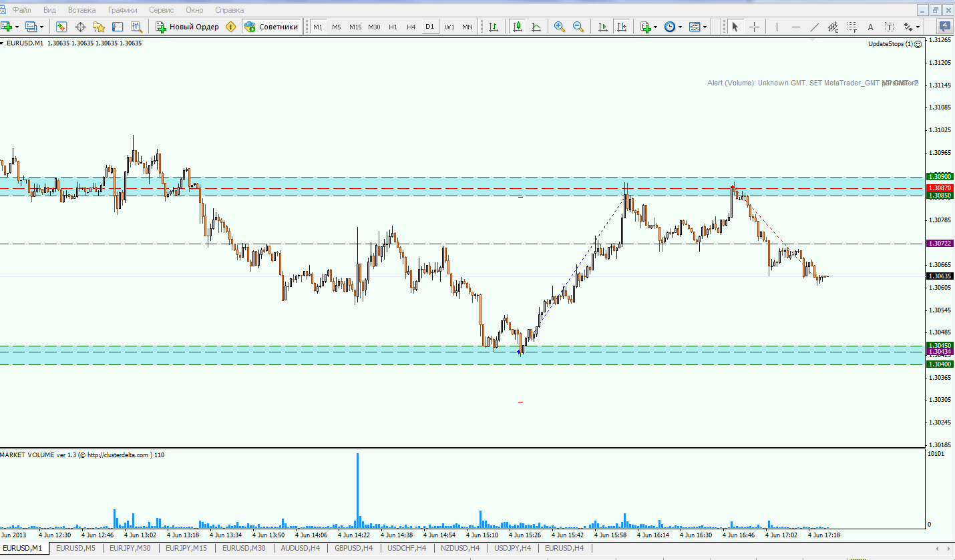The width and height of the screenshot is (955, 560).
Task: Select the Crosshair tool
Action: [x=754, y=27]
